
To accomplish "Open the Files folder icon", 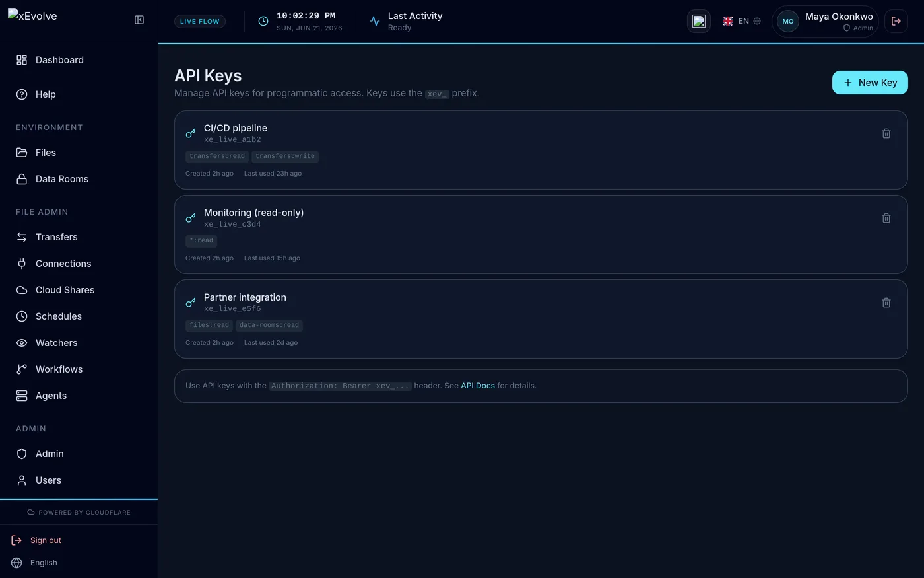I will [22, 153].
